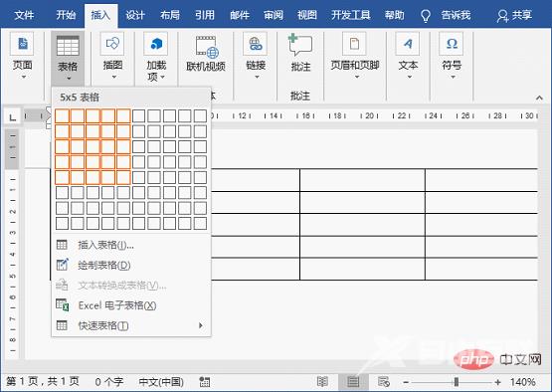This screenshot has width=552, height=392.
Task: Switch to the 引用 (References) tab
Action: 205,15
